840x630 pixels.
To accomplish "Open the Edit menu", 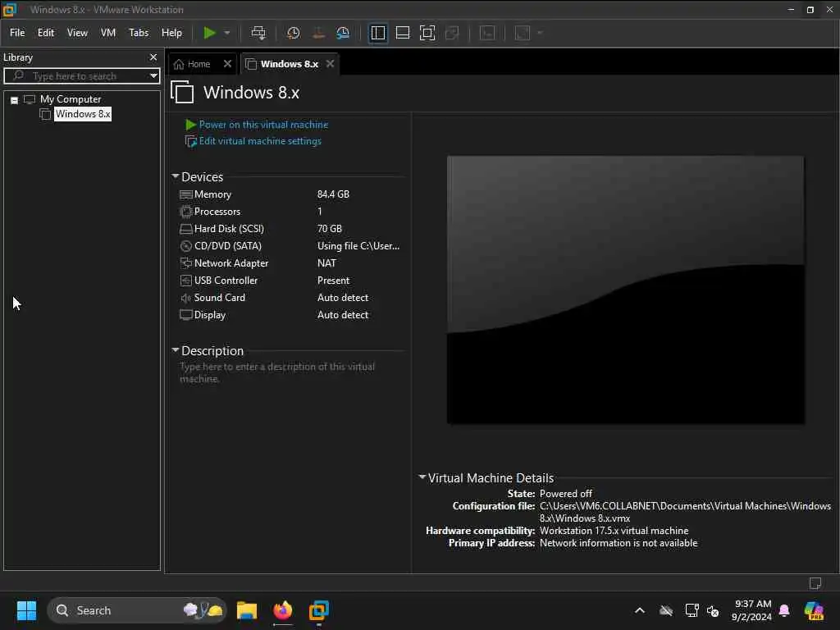I will pos(46,33).
